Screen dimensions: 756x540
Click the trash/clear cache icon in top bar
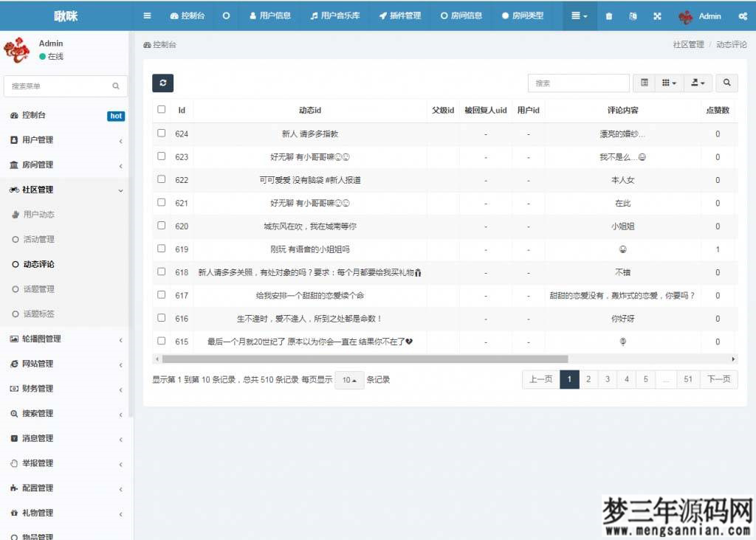608,15
